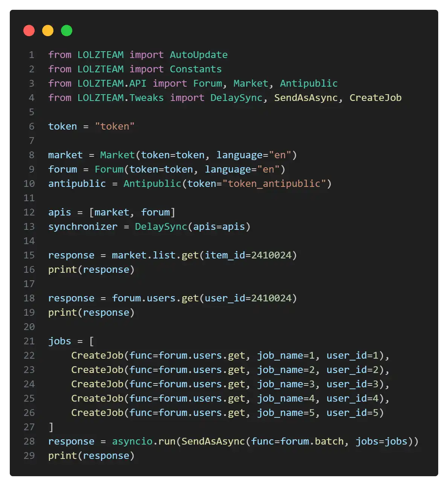Click line number 11 in gutter
Screen dimensions: 448x486
[29, 198]
